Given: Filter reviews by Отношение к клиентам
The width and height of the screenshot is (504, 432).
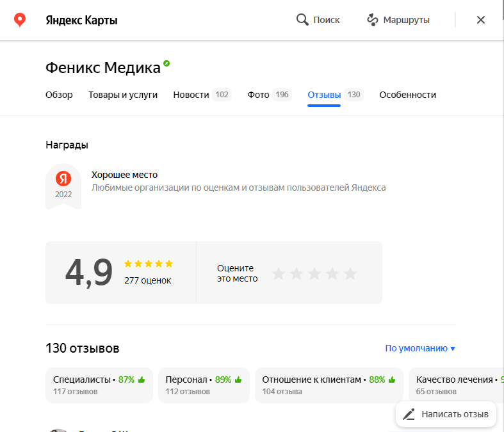Looking at the screenshot, I should (329, 385).
